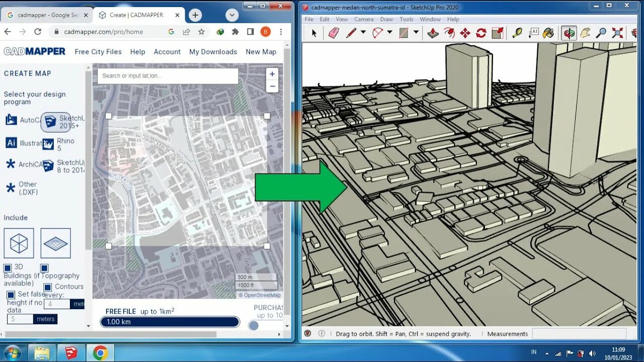Open the Account link
The height and width of the screenshot is (362, 644).
point(167,52)
